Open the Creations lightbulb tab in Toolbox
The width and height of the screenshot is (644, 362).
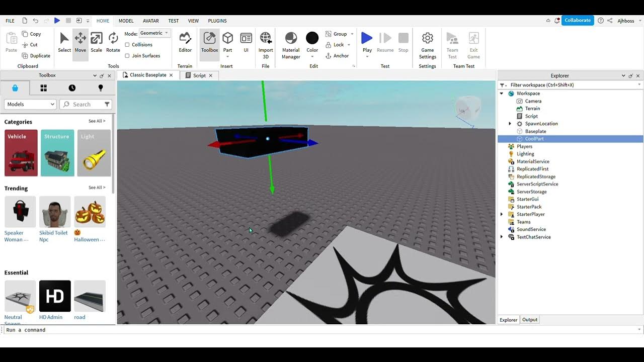(101, 88)
